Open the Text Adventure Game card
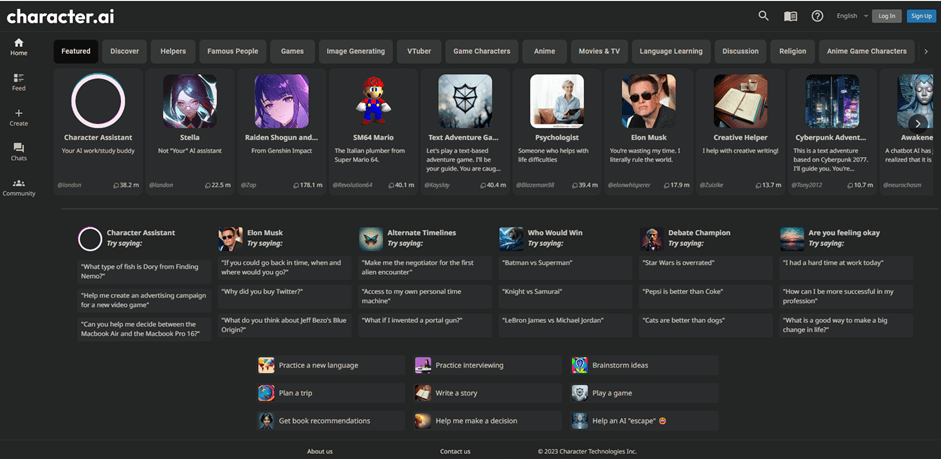The height and width of the screenshot is (459, 941). [465, 131]
